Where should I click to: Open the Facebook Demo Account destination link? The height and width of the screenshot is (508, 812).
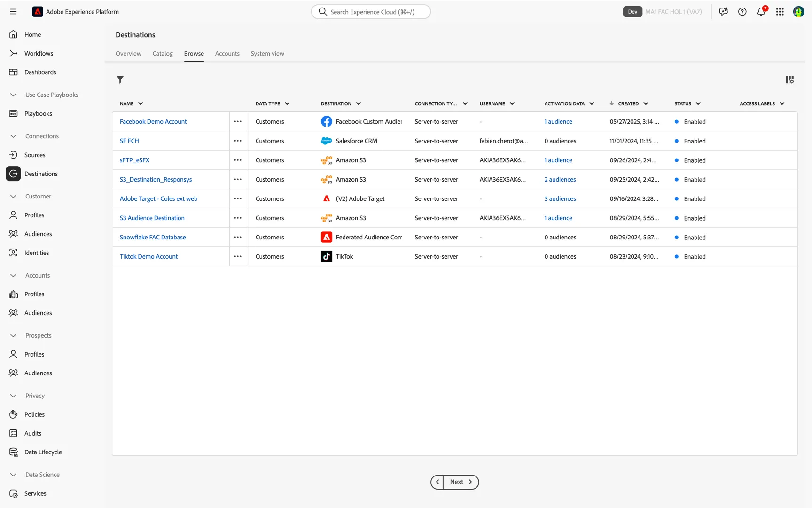pyautogui.click(x=153, y=121)
